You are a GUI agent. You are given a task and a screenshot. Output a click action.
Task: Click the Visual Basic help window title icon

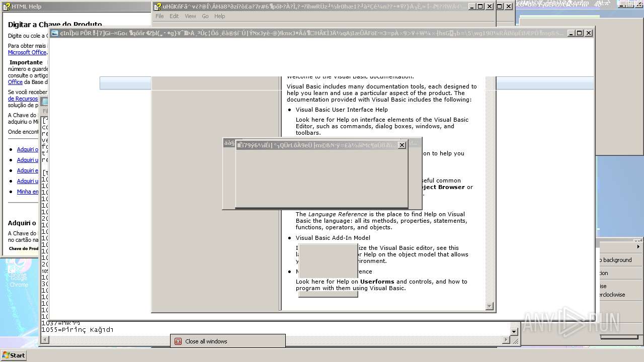[x=158, y=7]
